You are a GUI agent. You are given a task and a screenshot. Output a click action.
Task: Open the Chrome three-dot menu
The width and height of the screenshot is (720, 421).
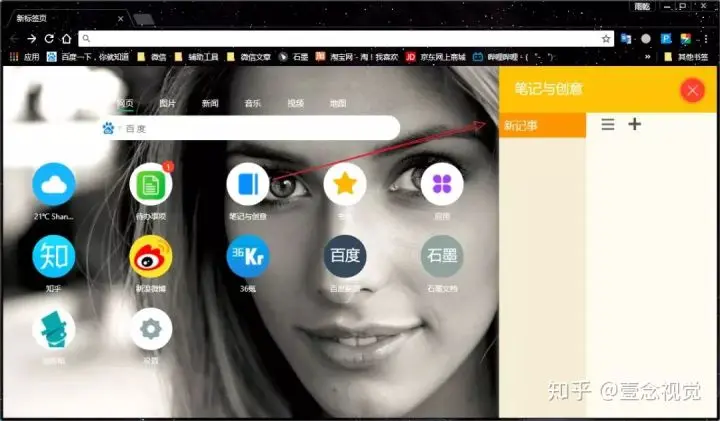705,39
